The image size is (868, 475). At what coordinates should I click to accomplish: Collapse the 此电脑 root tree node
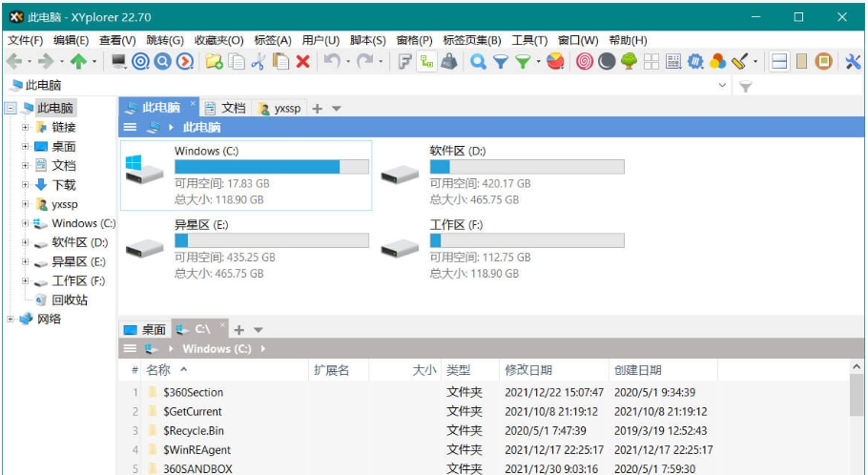click(10, 108)
